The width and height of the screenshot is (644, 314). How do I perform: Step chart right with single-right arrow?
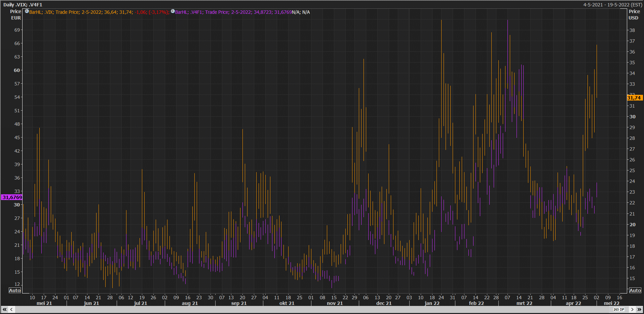(632, 309)
